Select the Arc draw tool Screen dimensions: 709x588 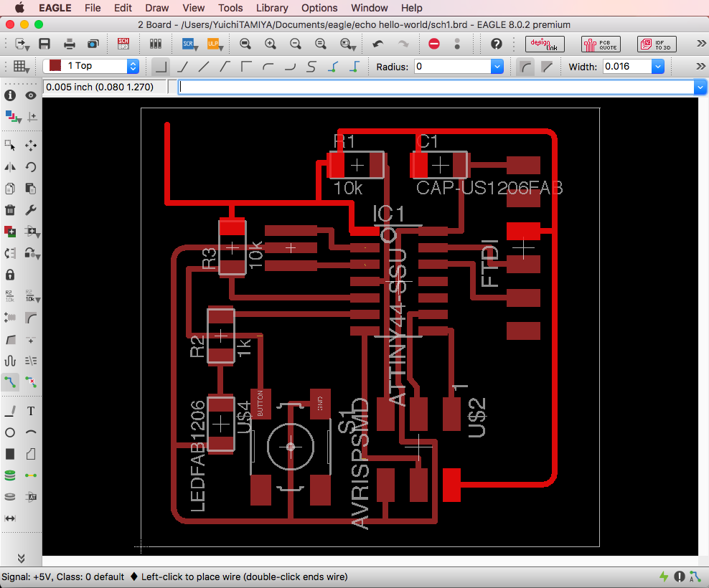pos(31,432)
